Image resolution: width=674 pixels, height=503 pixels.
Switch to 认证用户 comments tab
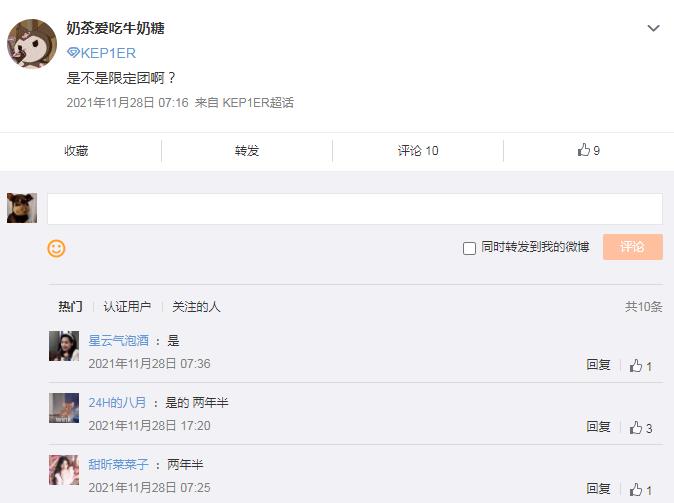[x=127, y=306]
